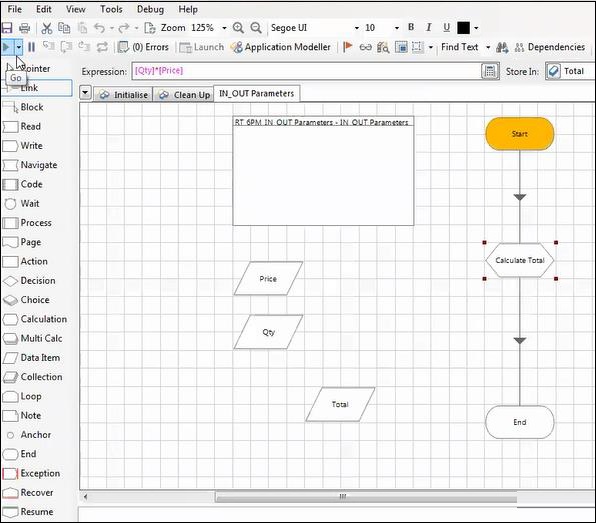
Task: Toggle the grid display icon
Action: click(x=401, y=47)
